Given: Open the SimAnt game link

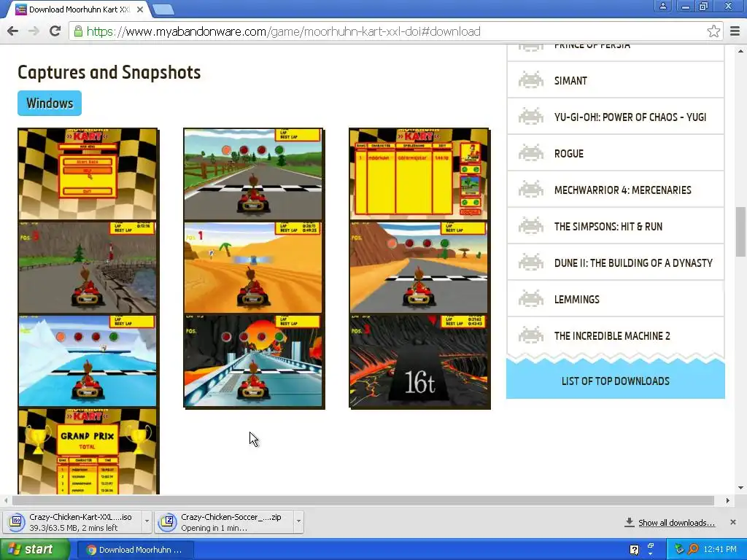Looking at the screenshot, I should (x=570, y=80).
